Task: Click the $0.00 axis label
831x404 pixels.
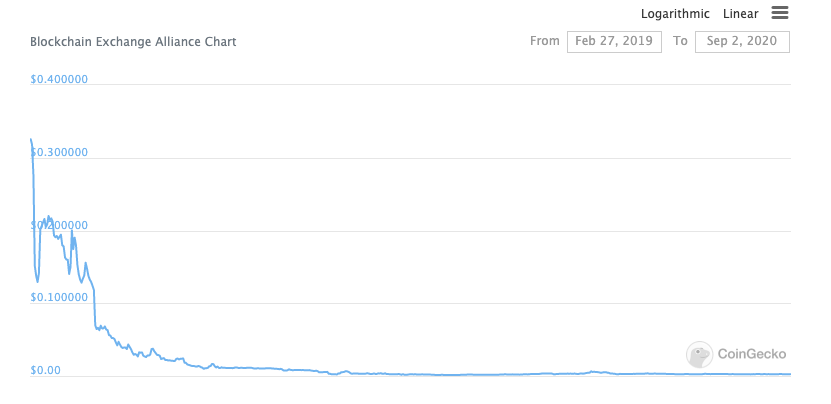Action: pos(45,370)
